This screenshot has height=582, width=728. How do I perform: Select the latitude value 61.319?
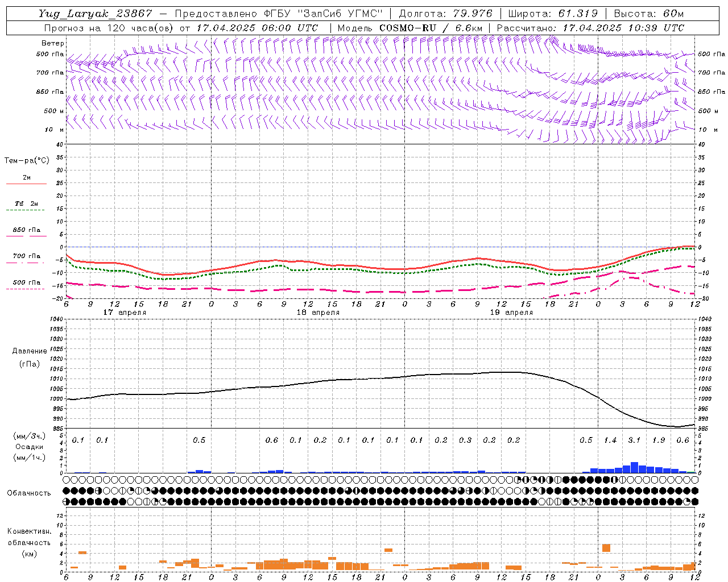point(577,14)
